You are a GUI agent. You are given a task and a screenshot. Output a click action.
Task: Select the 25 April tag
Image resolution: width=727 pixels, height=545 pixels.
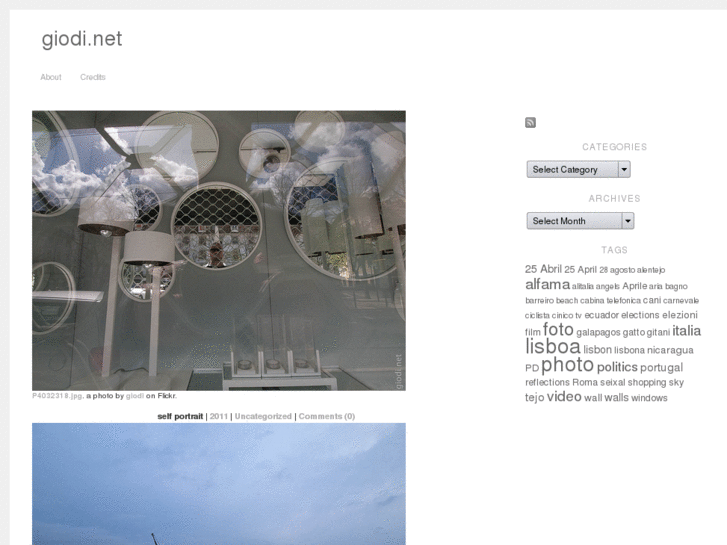[x=580, y=269]
